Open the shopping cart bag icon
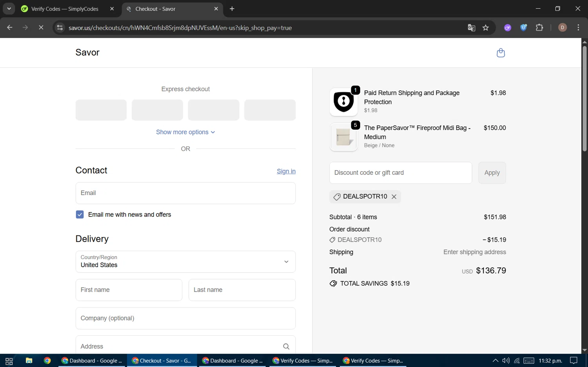The image size is (588, 367). (x=501, y=53)
